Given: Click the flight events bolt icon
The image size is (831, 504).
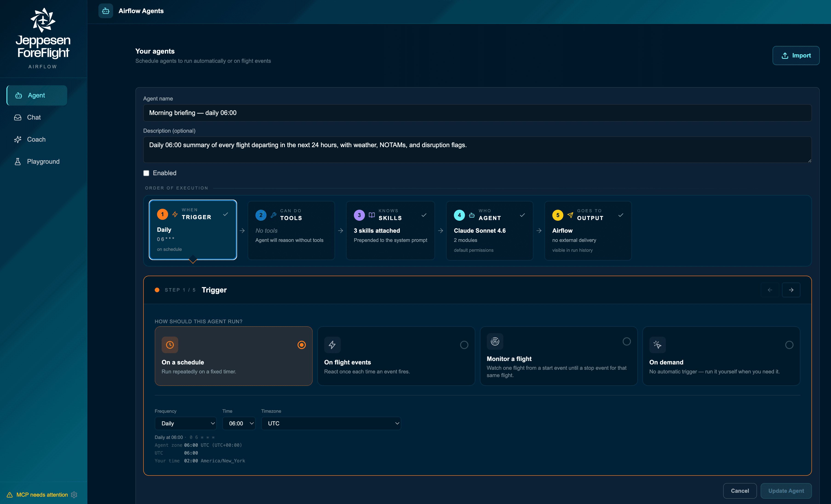Looking at the screenshot, I should click(332, 345).
